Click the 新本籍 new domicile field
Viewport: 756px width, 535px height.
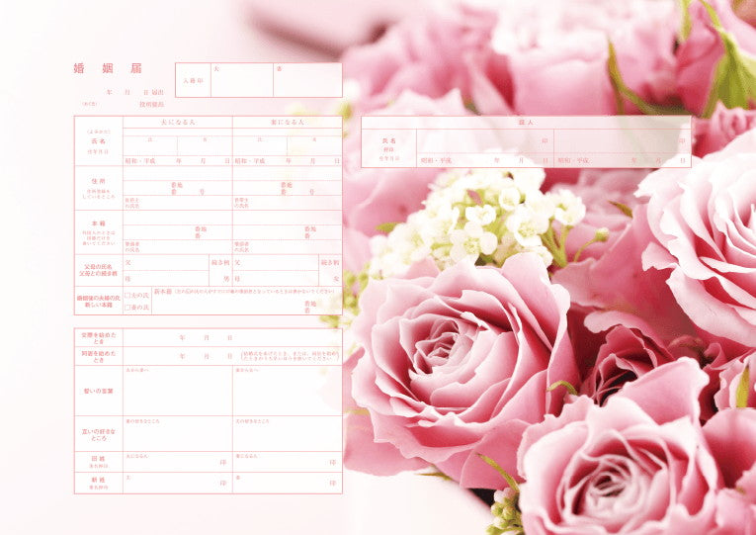point(247,306)
